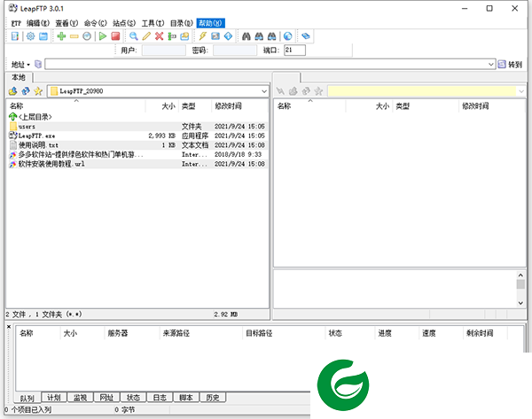532x419 pixels.
Task: Click the clock timer toolbar icon
Action: (x=87, y=36)
